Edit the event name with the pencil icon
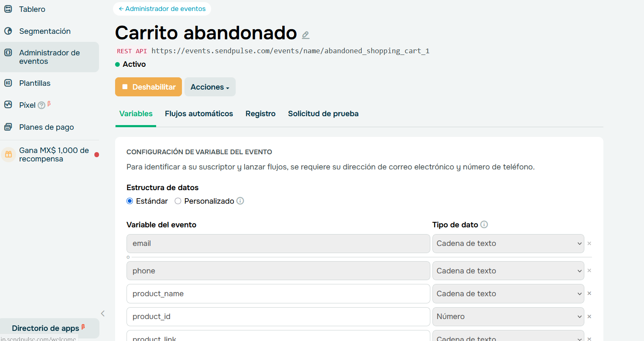Screen dimensions: 644x341 tap(305, 35)
